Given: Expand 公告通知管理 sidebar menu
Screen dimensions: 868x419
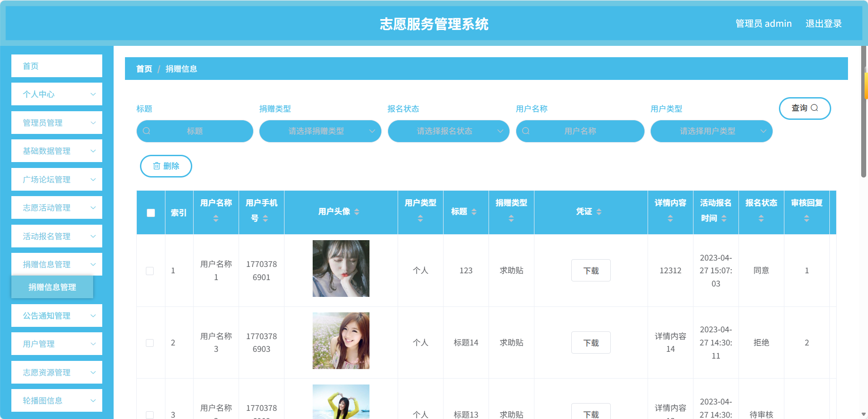Looking at the screenshot, I should 57,315.
